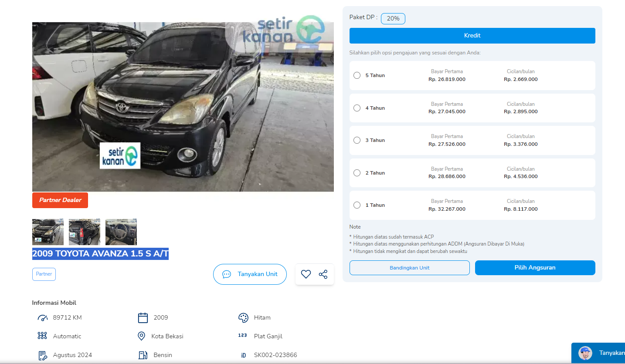This screenshot has height=364, width=625.
Task: Click the Pilih Angsuran button
Action: 535,268
